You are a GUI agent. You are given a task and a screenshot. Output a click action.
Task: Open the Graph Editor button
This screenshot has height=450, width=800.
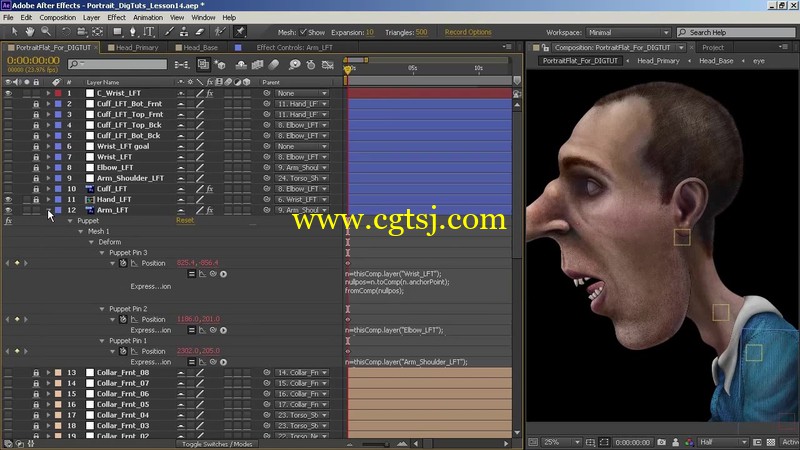328,65
